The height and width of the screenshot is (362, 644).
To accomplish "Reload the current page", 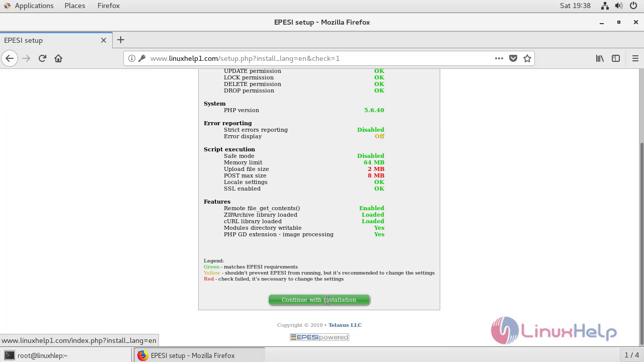I will click(x=42, y=58).
